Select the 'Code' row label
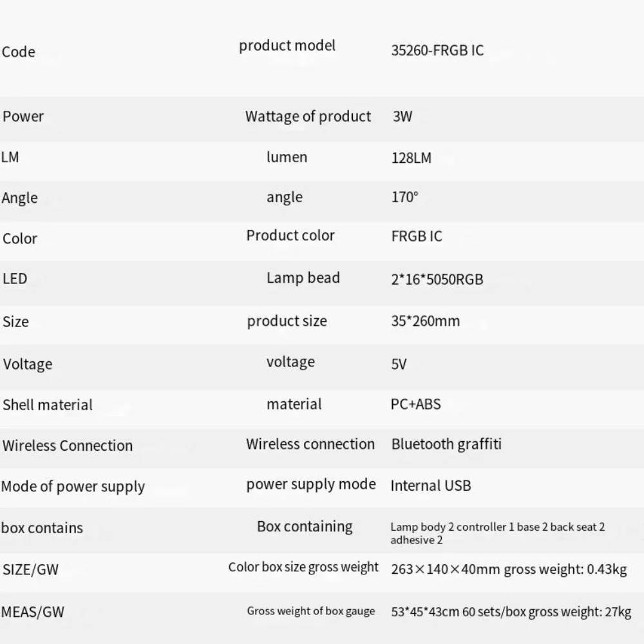Screen dimensions: 644x644 (19, 52)
